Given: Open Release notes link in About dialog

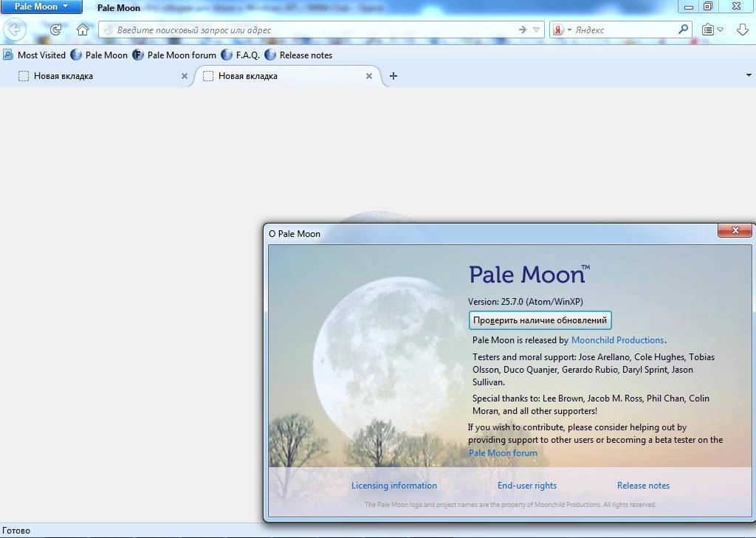Looking at the screenshot, I should (x=643, y=486).
